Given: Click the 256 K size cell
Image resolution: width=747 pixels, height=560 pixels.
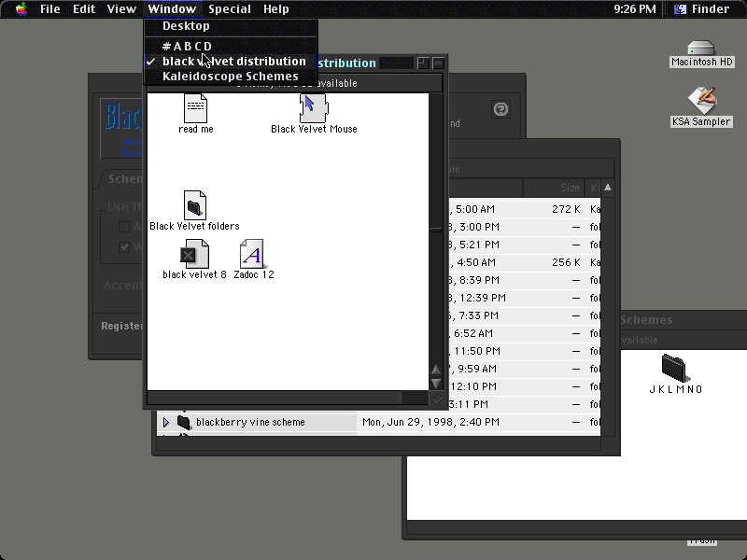Looking at the screenshot, I should click(x=566, y=262).
